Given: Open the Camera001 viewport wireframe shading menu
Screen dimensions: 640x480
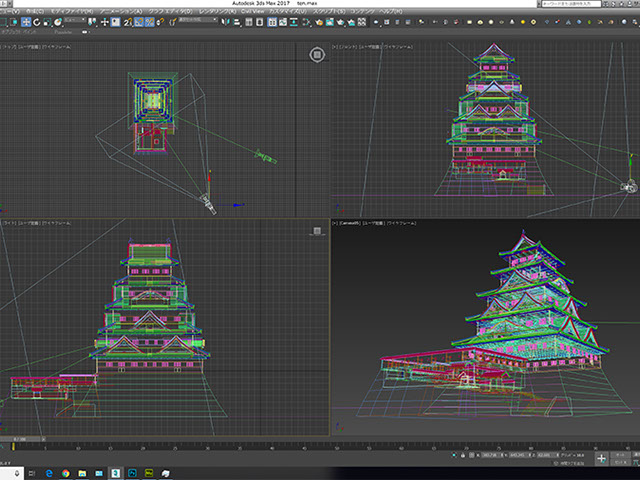Looking at the screenshot, I should 400,222.
